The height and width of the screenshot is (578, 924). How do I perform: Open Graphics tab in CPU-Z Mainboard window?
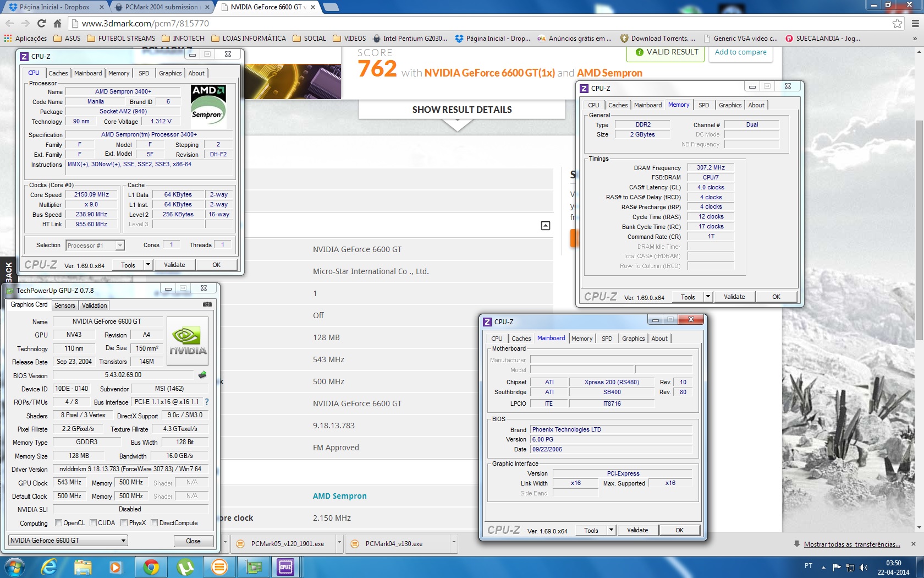coord(634,339)
